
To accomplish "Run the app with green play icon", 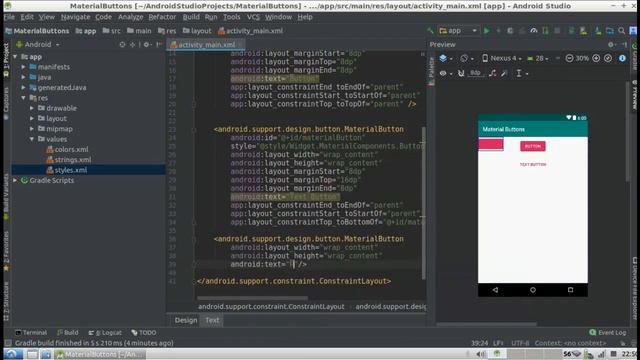I will pyautogui.click(x=486, y=31).
